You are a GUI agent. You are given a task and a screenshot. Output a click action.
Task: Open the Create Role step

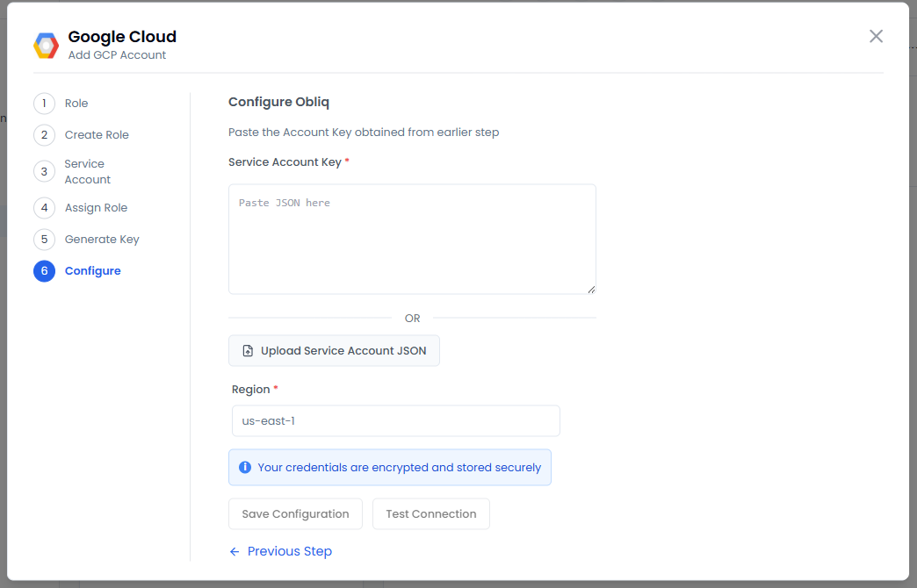click(x=97, y=135)
